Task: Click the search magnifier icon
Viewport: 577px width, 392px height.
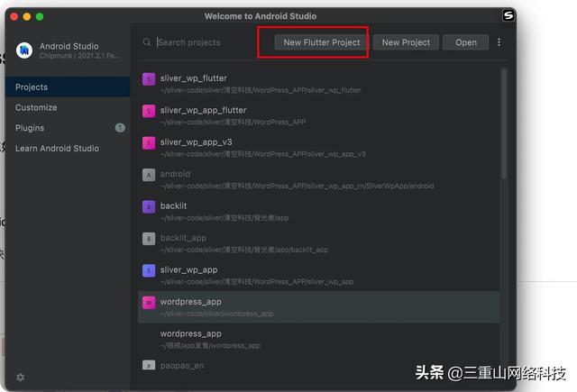Action: point(147,42)
